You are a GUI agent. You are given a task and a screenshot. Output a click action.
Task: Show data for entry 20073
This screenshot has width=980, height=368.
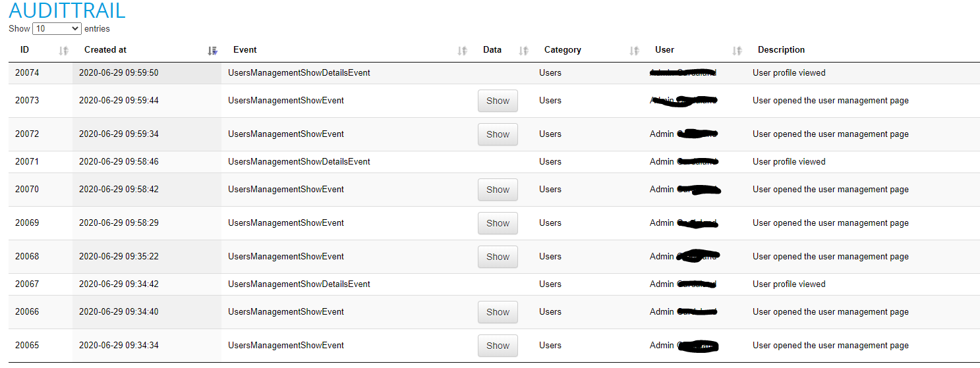point(498,101)
